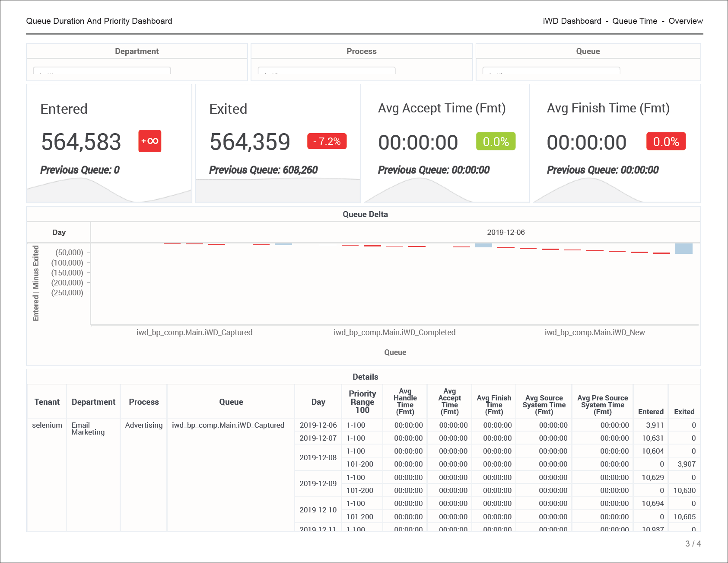Click the green 0.0% badge for Avg Accept Time
Viewport: 728px width, 563px height.
[496, 141]
